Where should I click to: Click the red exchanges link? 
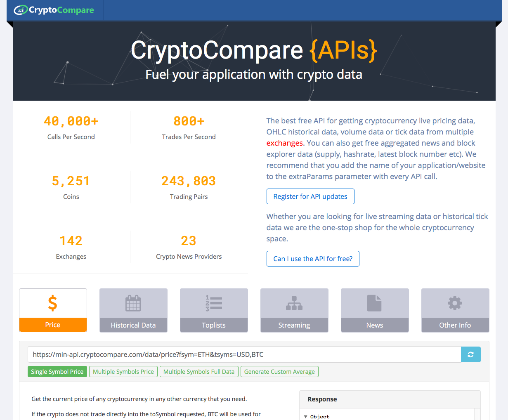tap(285, 143)
